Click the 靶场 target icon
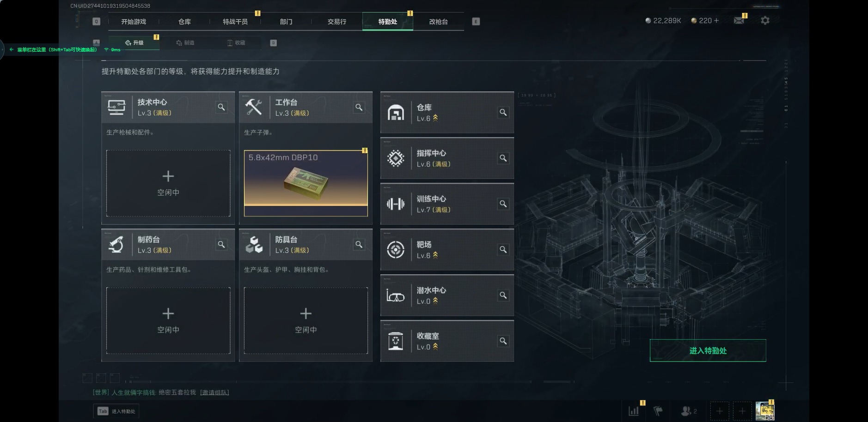Viewport: 868px width, 422px height. [x=396, y=250]
